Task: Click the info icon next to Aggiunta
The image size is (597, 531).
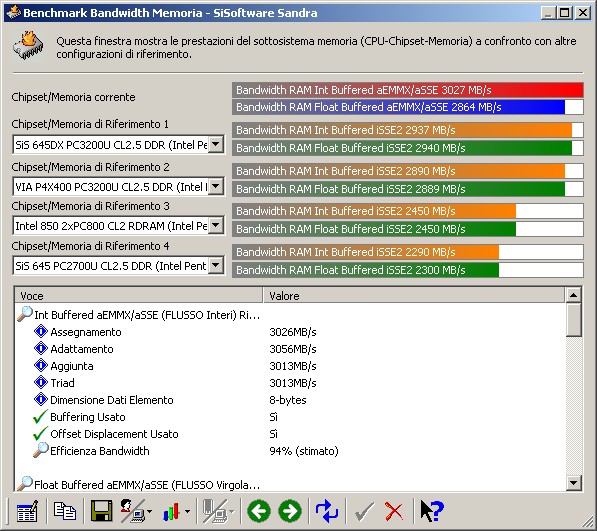Action: (41, 365)
